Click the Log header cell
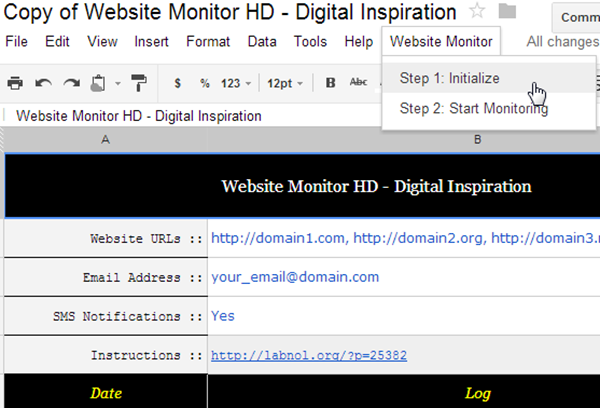 click(404, 393)
